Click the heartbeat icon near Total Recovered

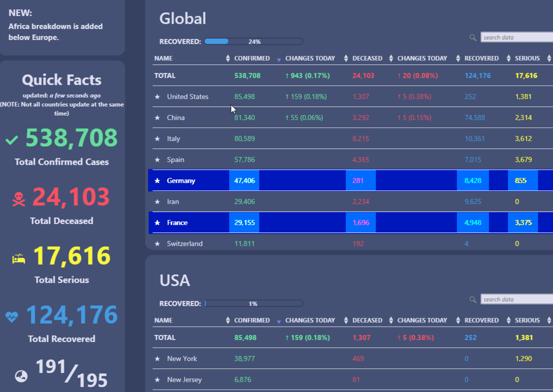point(12,317)
